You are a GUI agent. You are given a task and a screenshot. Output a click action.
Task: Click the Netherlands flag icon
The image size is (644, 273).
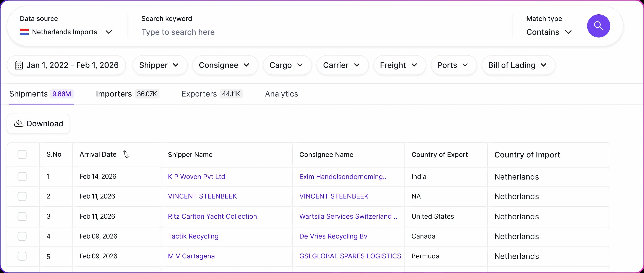(x=24, y=32)
